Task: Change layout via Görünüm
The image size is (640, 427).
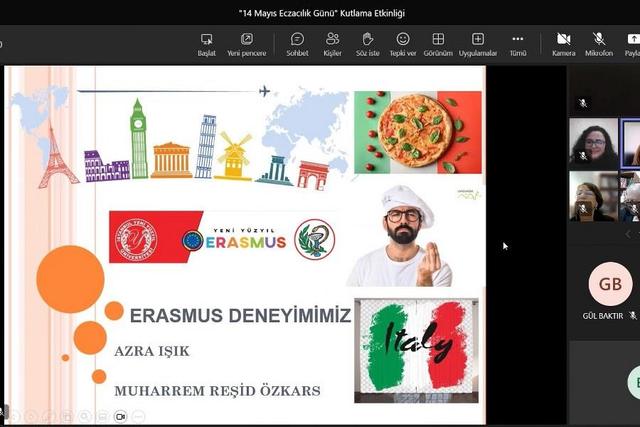Action: (x=438, y=44)
